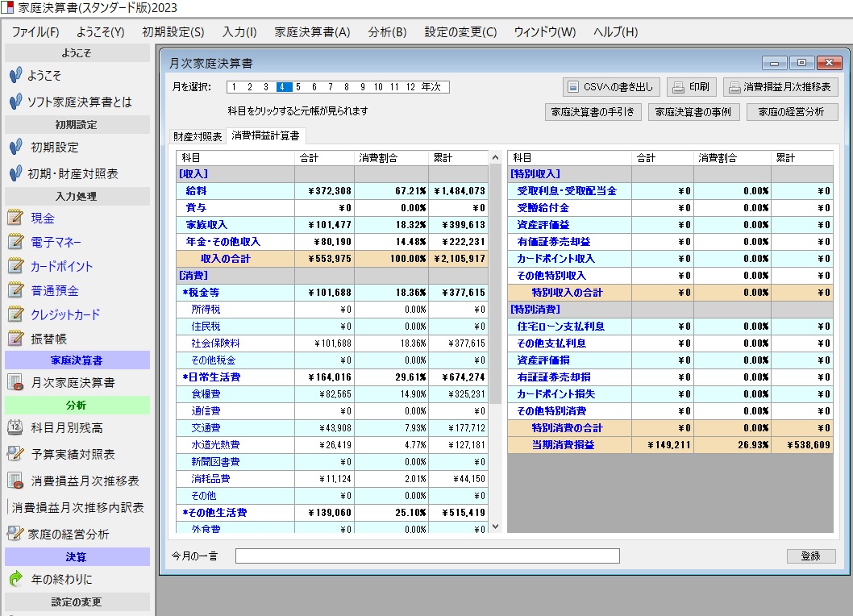Screen dimensions: 853x616
Task: Click the クレジットカード input icon
Action: coord(15,314)
